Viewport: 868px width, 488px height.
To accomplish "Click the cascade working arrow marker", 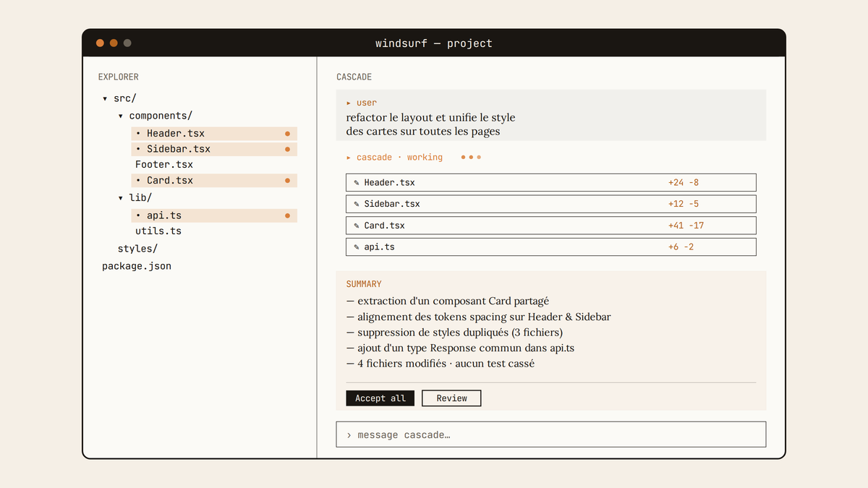I will (349, 158).
